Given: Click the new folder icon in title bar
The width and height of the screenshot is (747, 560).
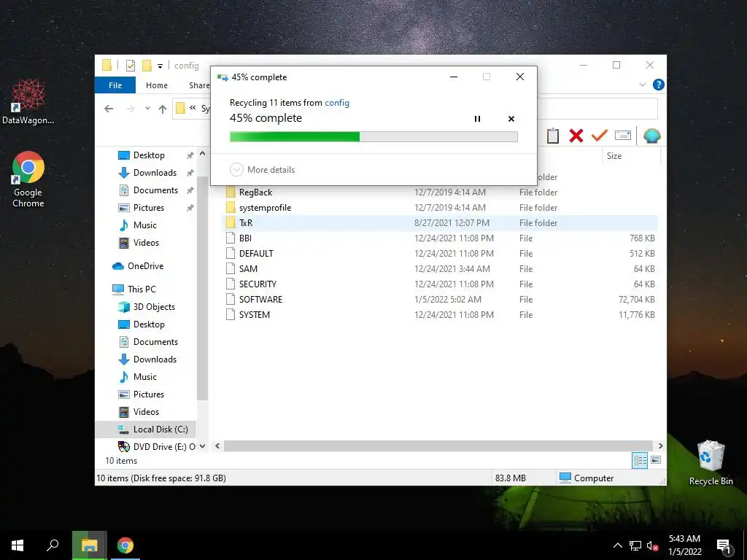Looking at the screenshot, I should [x=147, y=66].
